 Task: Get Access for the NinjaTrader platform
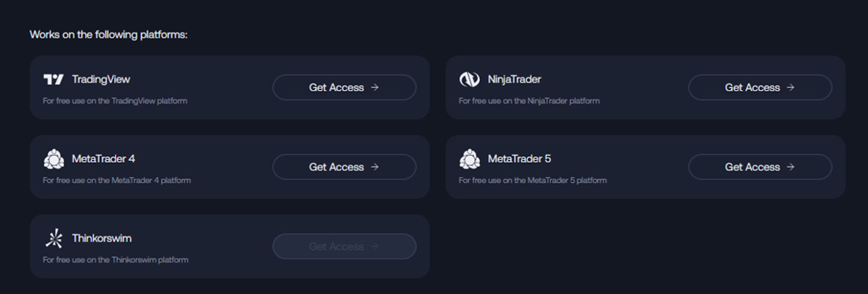pyautogui.click(x=759, y=87)
